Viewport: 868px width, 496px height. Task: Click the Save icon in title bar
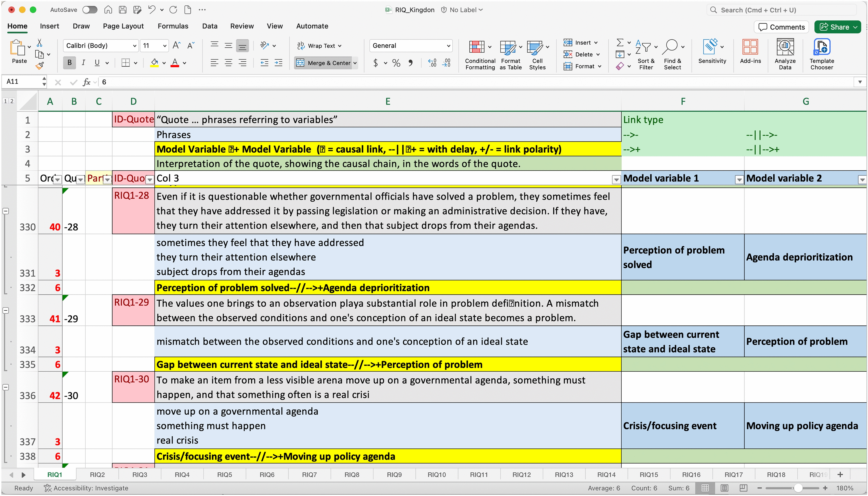point(123,10)
